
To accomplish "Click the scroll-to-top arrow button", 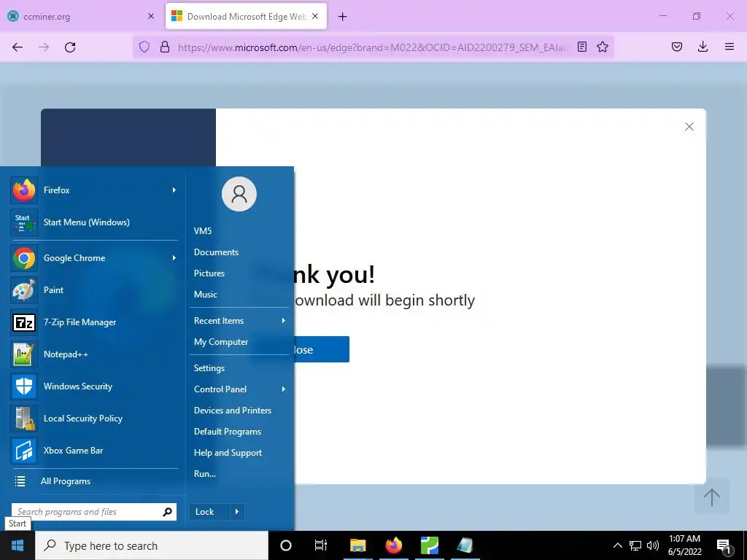I will pos(712,497).
